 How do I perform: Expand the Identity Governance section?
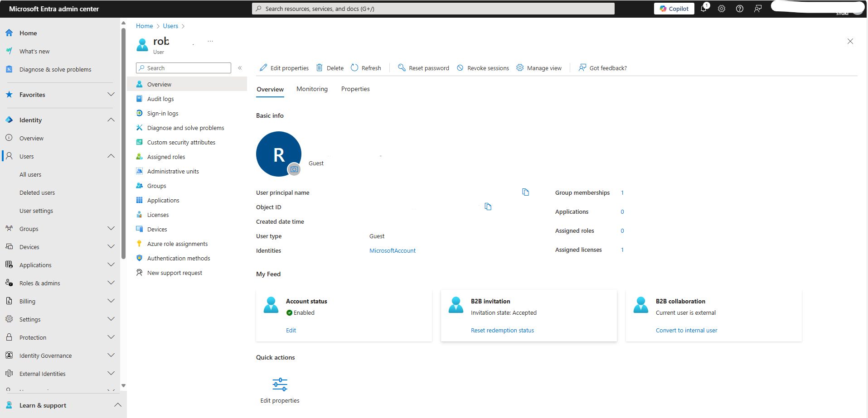(x=111, y=355)
